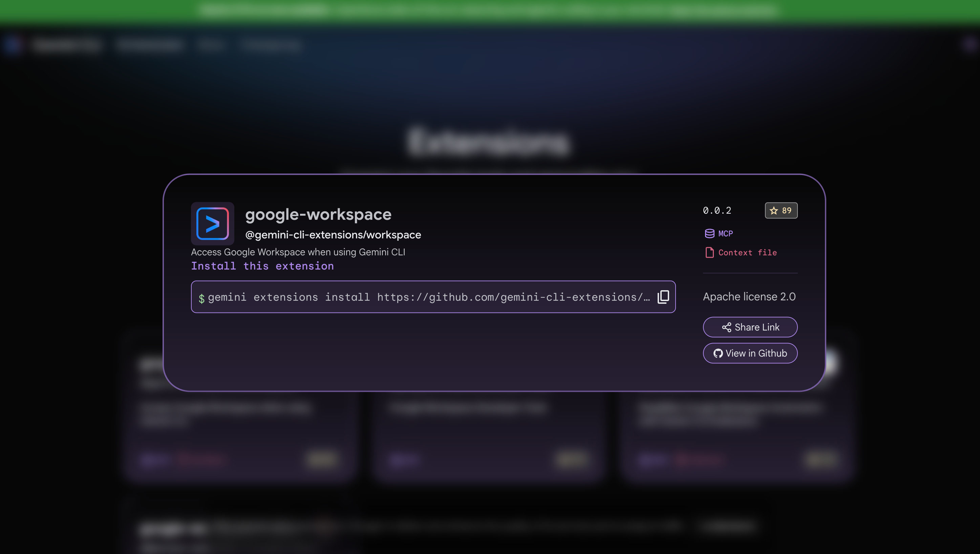The width and height of the screenshot is (980, 554).
Task: Click the green dollar prompt symbol
Action: tap(201, 298)
